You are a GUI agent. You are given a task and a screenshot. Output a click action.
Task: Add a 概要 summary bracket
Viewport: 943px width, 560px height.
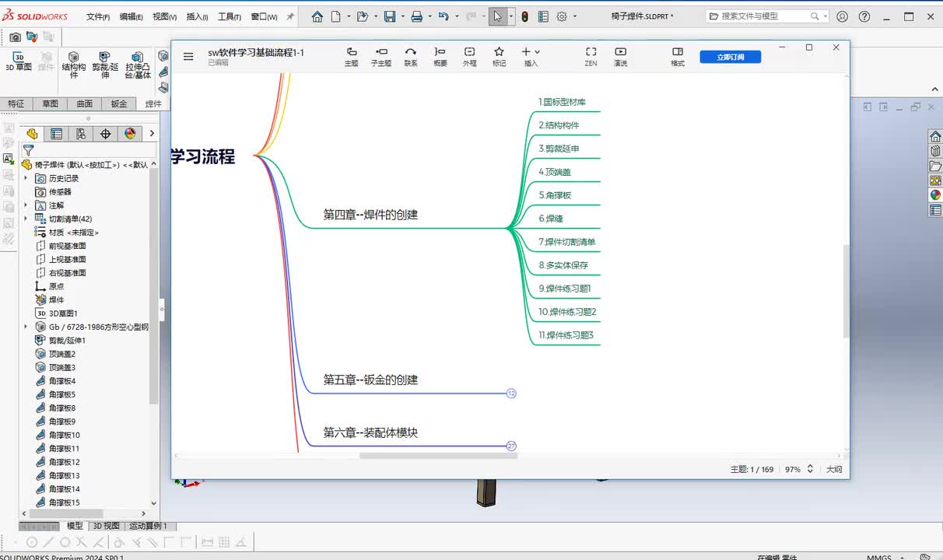click(440, 57)
